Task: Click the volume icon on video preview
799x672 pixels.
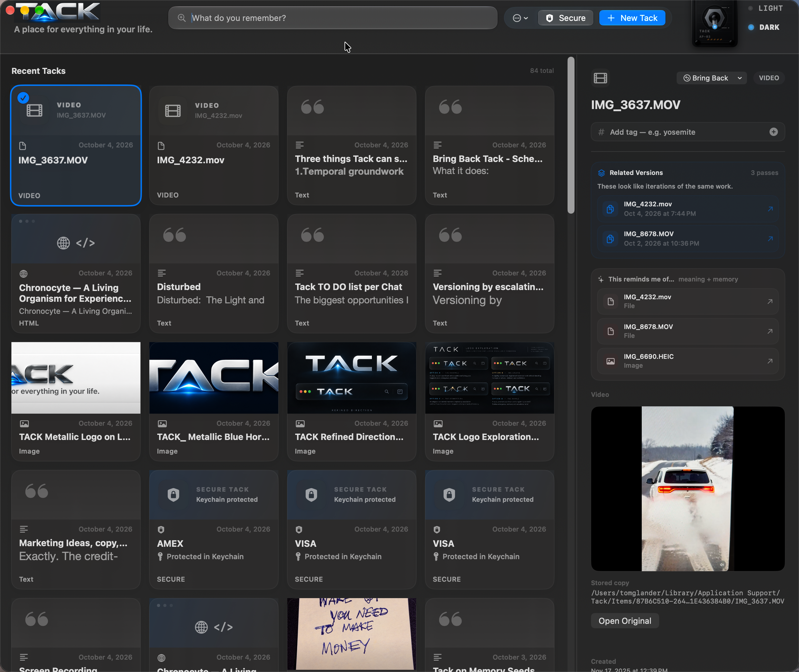Action: click(722, 565)
